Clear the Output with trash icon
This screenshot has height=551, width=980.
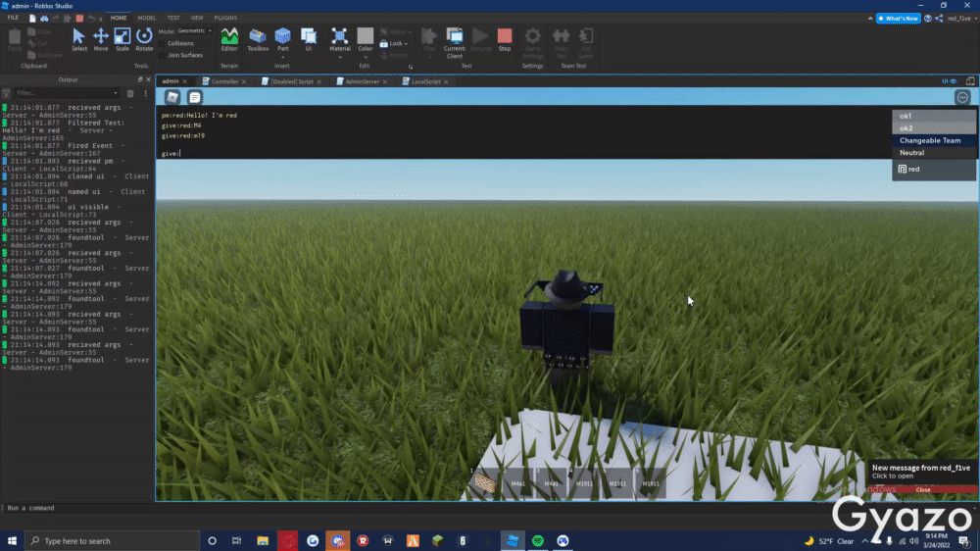pyautogui.click(x=130, y=93)
